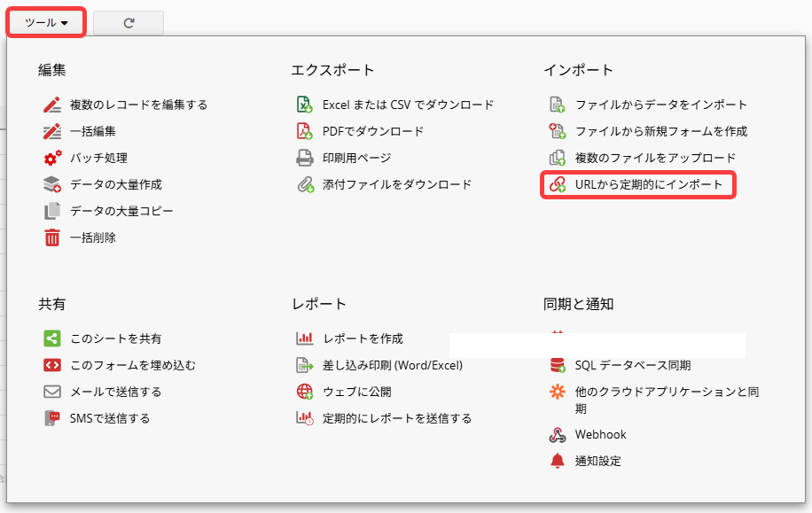Select 複数のレコードを編集する menu entry
812x513 pixels.
[139, 105]
